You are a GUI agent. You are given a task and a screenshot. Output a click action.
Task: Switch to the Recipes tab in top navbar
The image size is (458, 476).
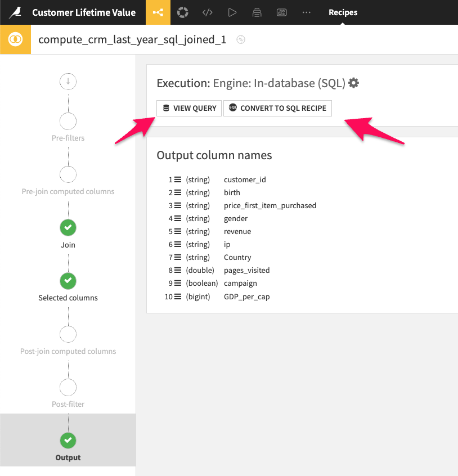pyautogui.click(x=343, y=12)
